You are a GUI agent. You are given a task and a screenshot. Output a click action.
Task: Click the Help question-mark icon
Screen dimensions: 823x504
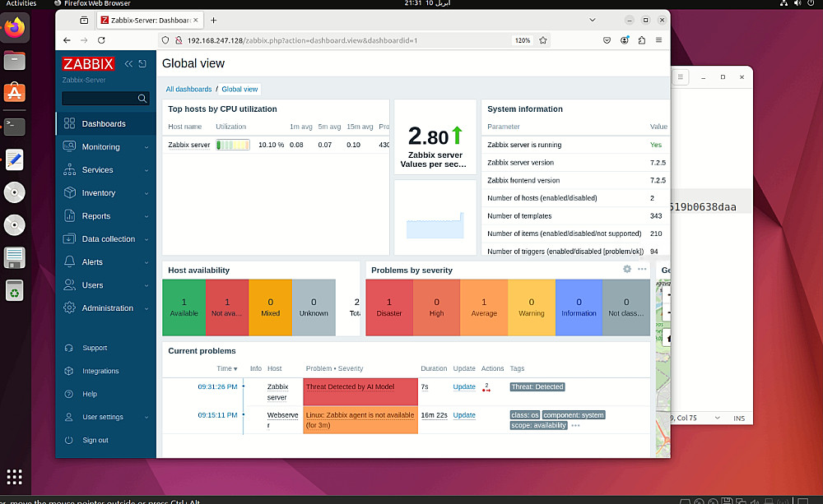point(69,394)
